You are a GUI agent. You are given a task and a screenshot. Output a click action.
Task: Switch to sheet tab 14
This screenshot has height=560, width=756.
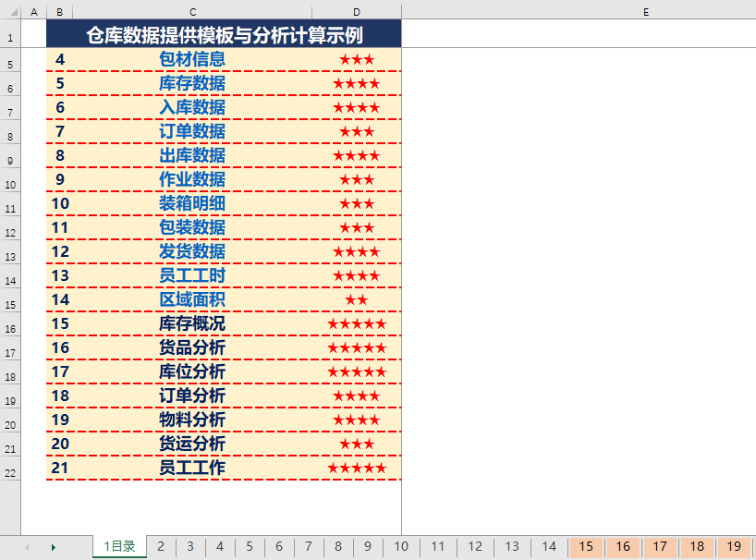click(549, 546)
